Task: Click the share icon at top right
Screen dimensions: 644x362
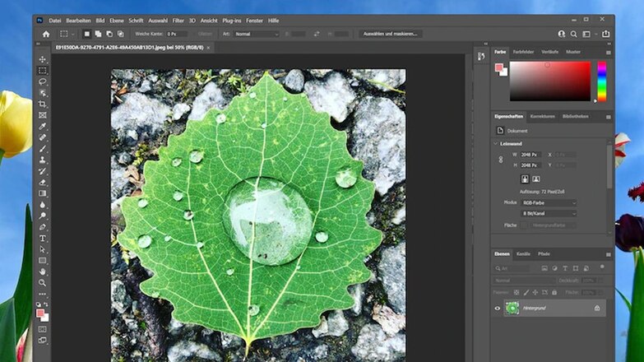Action: (x=605, y=34)
